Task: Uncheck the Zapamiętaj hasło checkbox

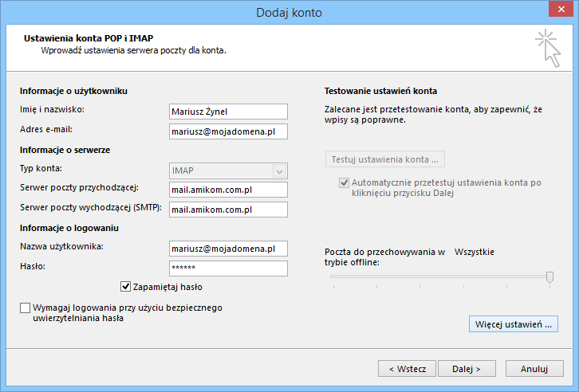Action: [125, 286]
